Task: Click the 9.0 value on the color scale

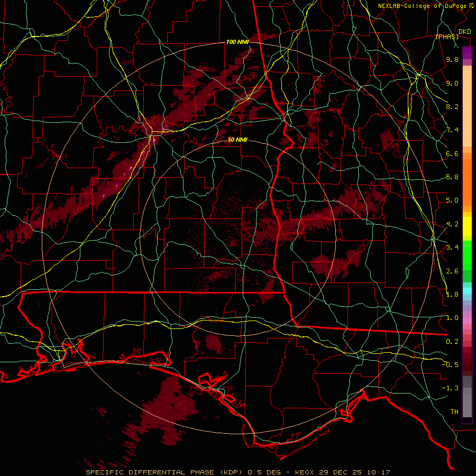Action: click(452, 83)
